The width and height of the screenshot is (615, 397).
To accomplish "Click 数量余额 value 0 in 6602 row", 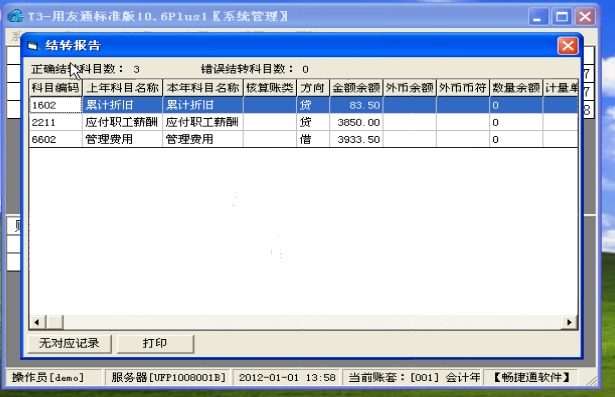I will [x=516, y=139].
